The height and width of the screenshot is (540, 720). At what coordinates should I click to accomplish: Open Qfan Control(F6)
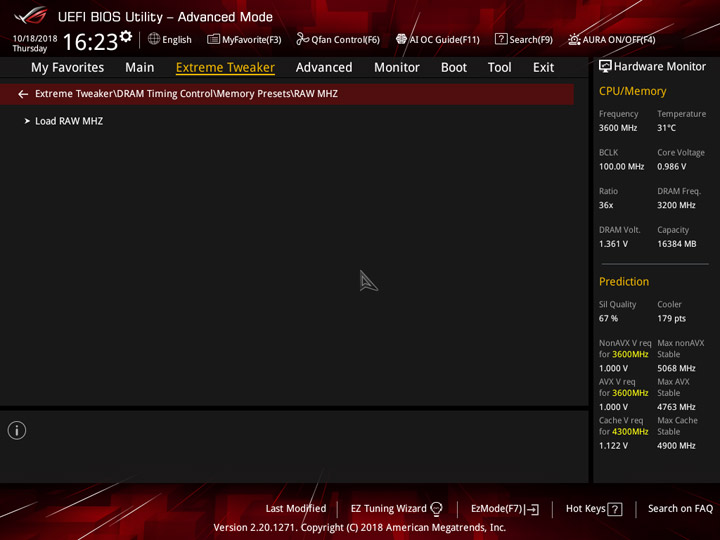click(345, 39)
